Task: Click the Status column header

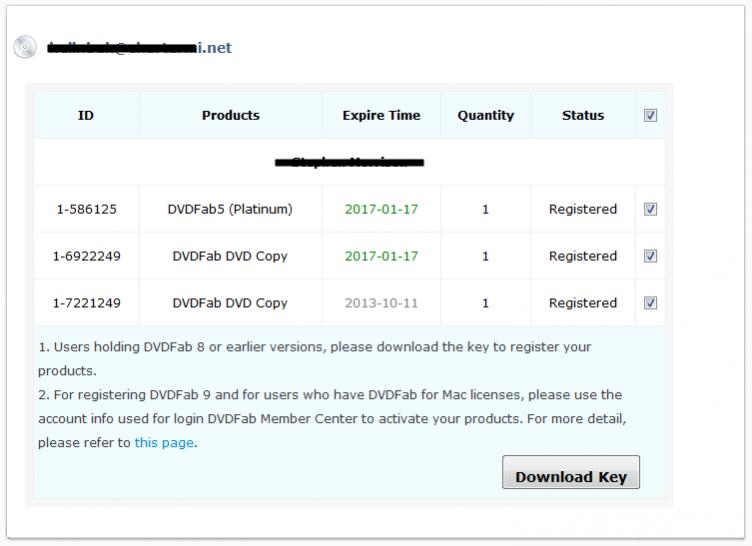Action: point(583,115)
